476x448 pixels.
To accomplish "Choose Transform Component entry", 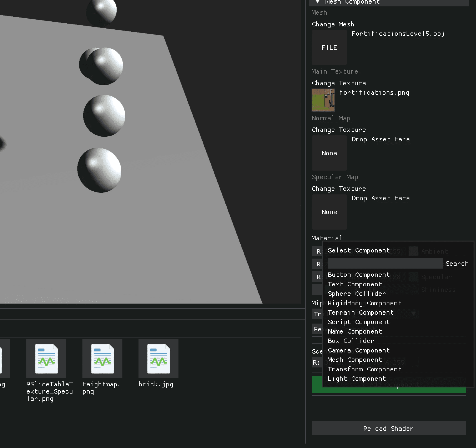I will point(364,369).
